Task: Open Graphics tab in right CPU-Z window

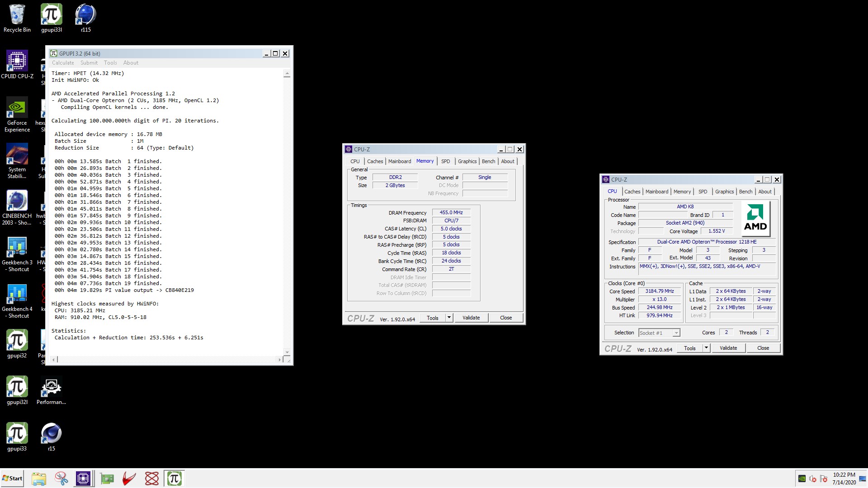Action: (724, 192)
